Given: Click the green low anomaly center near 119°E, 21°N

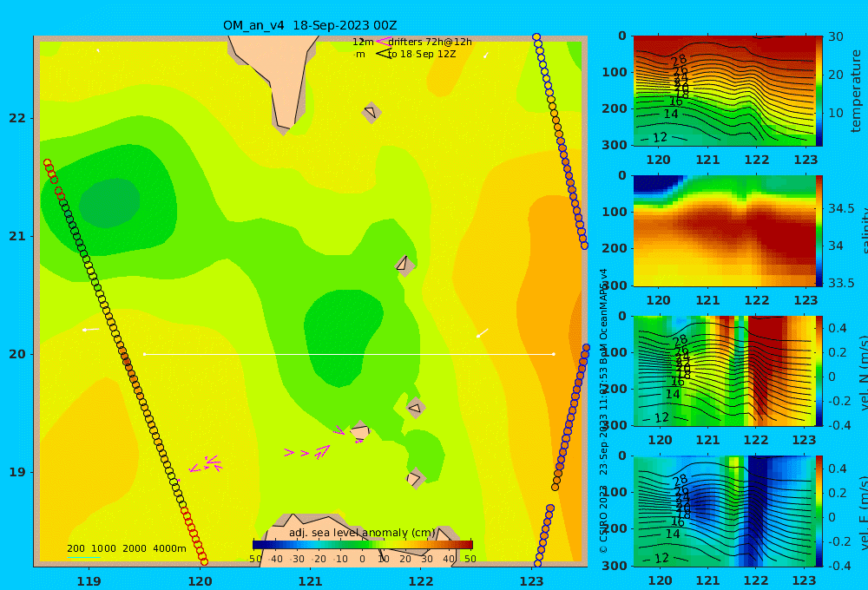Looking at the screenshot, I should pos(109,203).
